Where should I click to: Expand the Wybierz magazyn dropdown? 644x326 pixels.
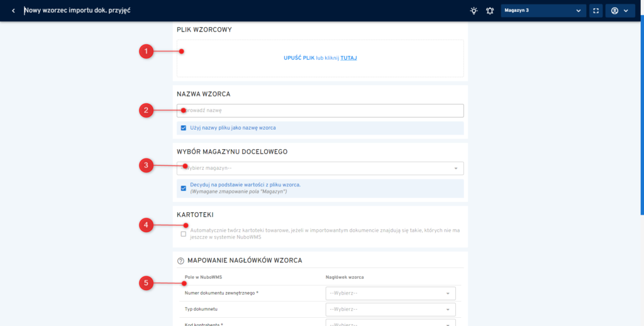[x=320, y=168]
